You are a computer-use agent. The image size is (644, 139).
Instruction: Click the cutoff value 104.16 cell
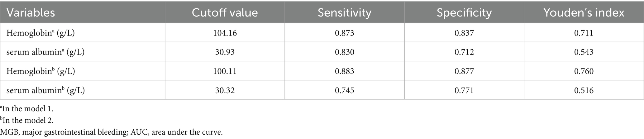point(225,33)
